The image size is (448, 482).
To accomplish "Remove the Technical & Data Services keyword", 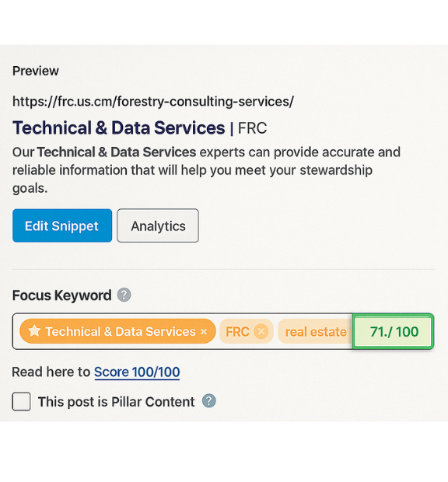I will click(204, 332).
